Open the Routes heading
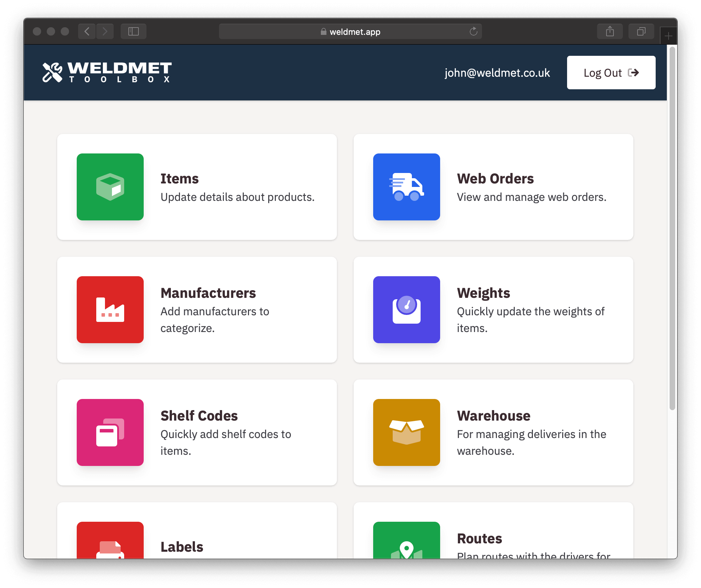 [x=480, y=538]
